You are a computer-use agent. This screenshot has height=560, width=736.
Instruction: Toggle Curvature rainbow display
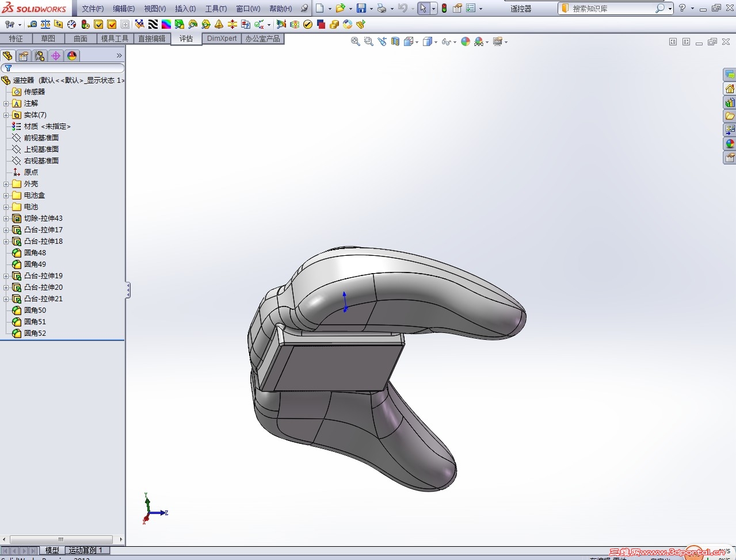pos(166,24)
